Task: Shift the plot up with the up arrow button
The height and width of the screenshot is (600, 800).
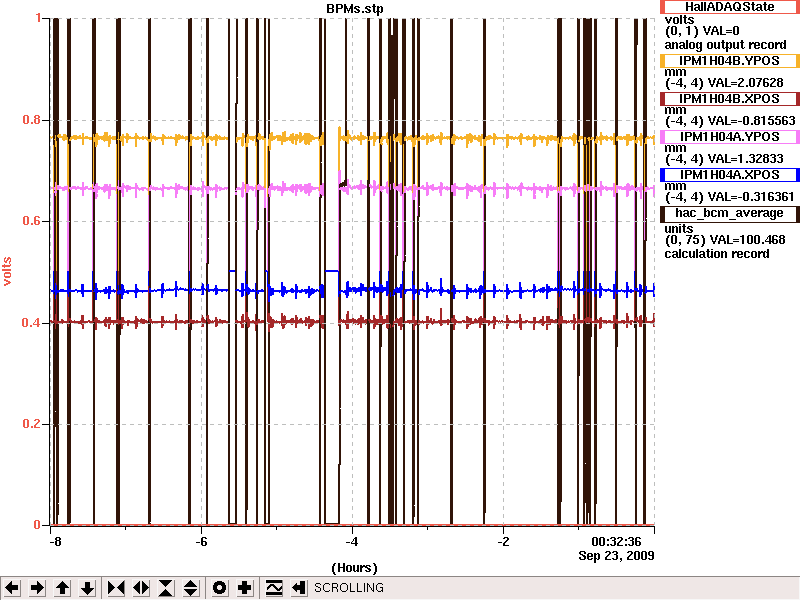Action: (62, 588)
